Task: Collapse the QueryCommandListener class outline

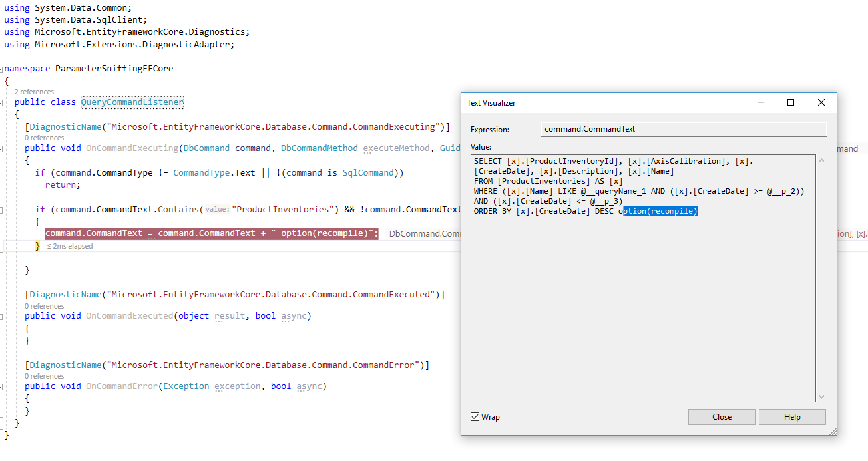Action: 2,102
